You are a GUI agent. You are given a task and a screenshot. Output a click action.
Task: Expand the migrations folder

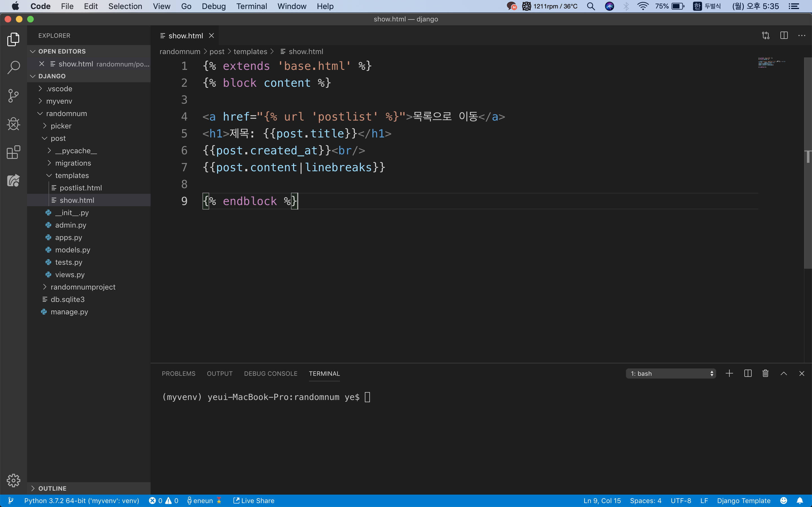(x=73, y=163)
